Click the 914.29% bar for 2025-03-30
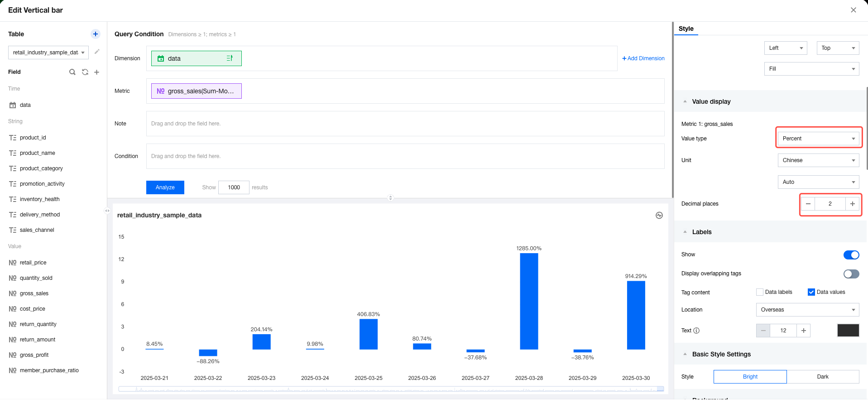The width and height of the screenshot is (868, 403). (636, 315)
